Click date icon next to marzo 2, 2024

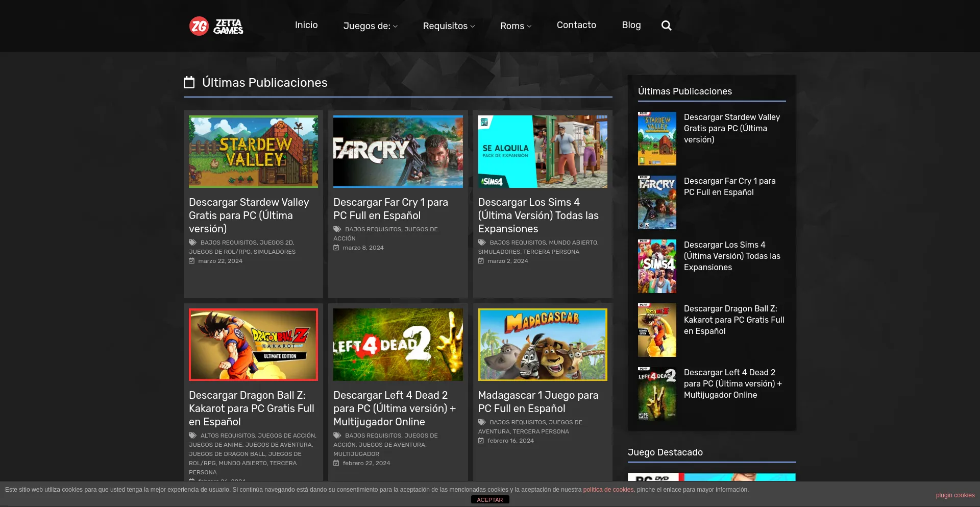tap(481, 261)
